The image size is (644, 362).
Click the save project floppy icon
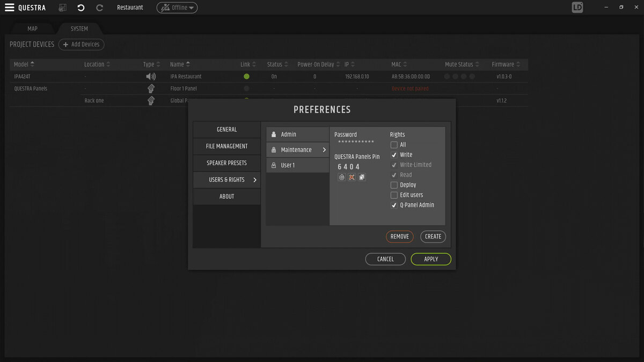[63, 8]
